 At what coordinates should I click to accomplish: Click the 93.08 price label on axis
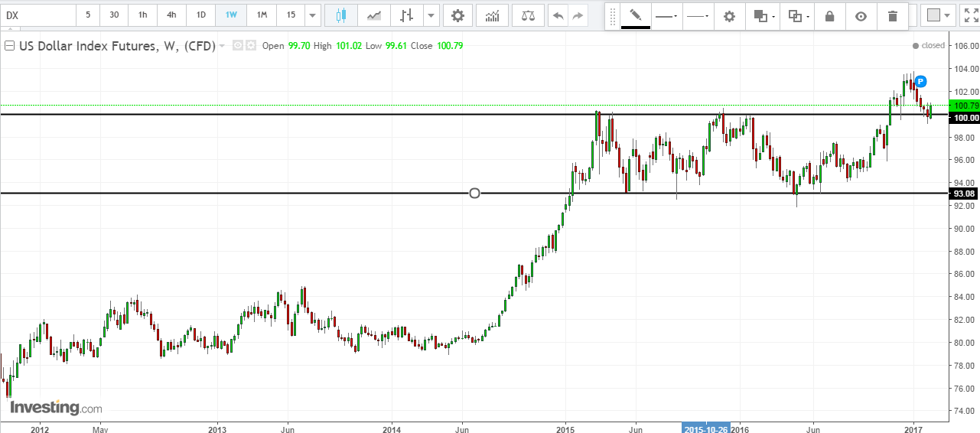coord(963,194)
